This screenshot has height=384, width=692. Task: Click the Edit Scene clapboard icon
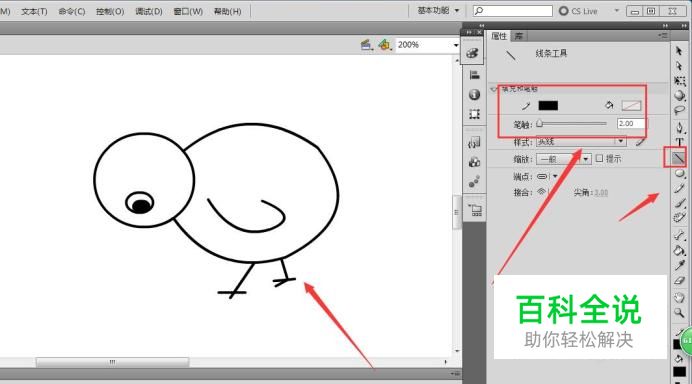366,45
